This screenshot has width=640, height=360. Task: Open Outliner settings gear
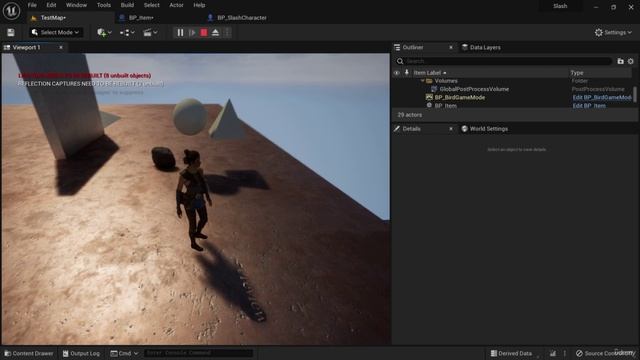(631, 61)
